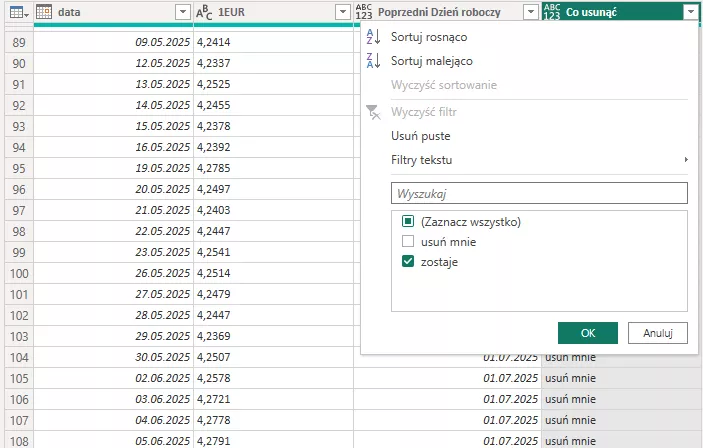Click the descending sort Z-A icon

click(374, 61)
